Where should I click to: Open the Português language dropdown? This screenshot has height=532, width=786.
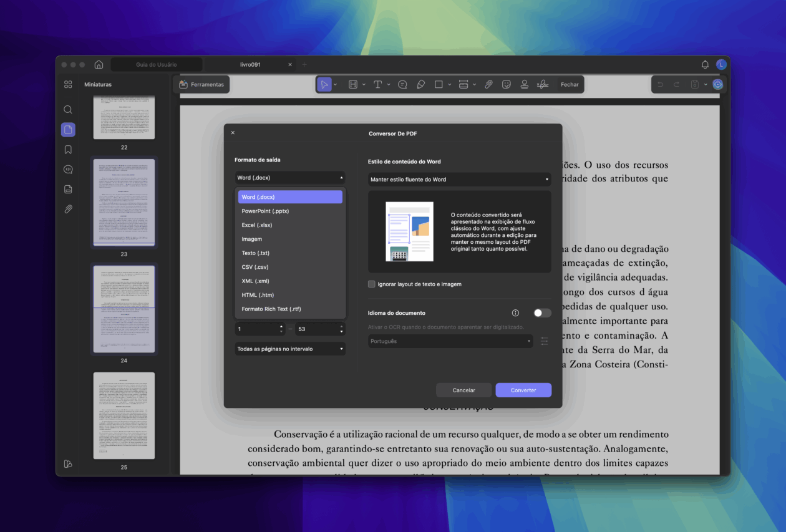(450, 341)
